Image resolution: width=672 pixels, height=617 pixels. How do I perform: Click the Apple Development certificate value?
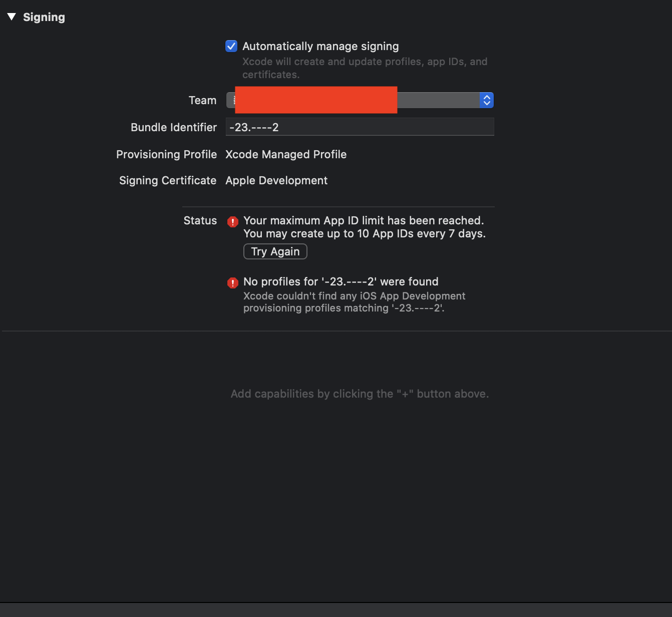[x=276, y=180]
